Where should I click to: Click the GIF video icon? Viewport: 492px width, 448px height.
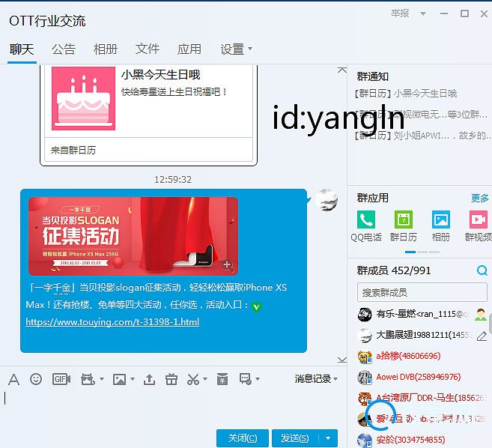[61, 379]
